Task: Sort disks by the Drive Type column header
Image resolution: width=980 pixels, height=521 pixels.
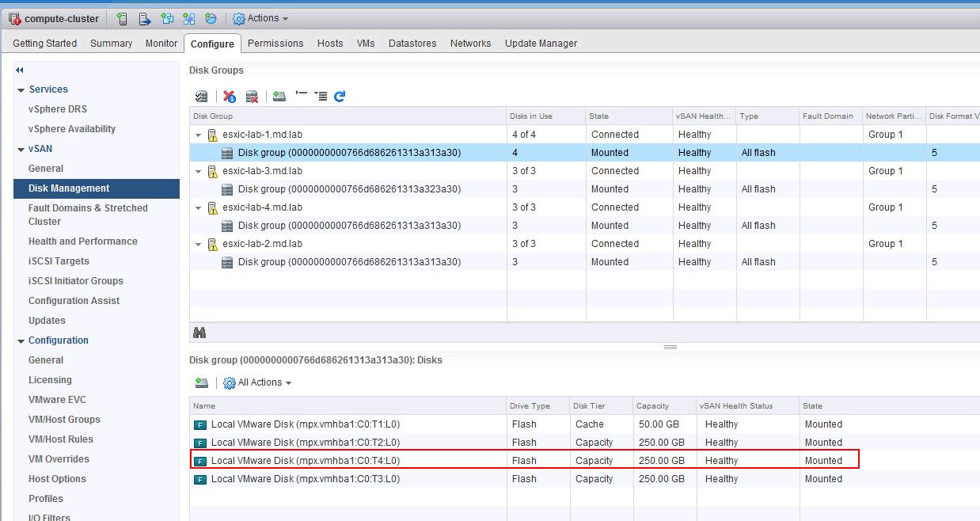Action: (538, 406)
